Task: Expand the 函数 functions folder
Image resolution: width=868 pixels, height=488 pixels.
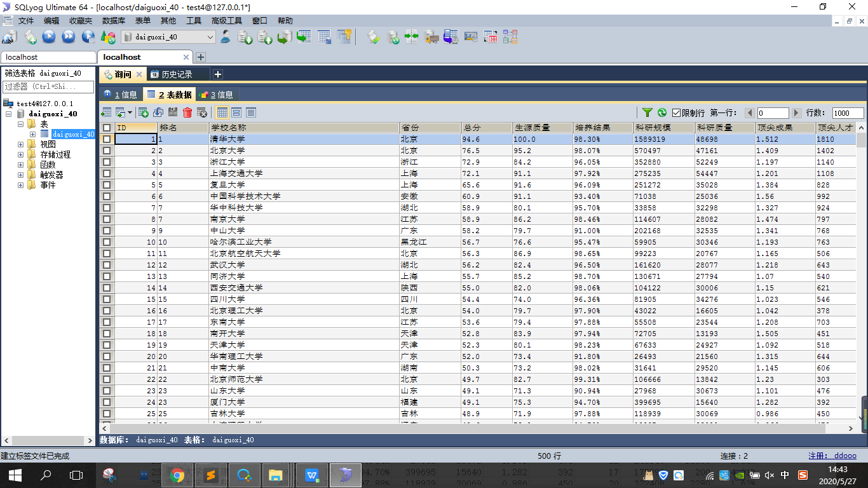Action: 20,165
